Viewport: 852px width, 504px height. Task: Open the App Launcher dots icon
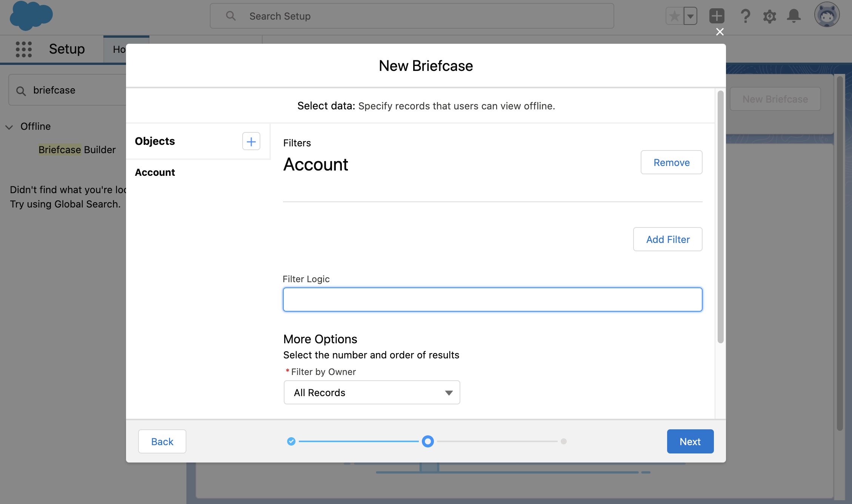coord(23,49)
